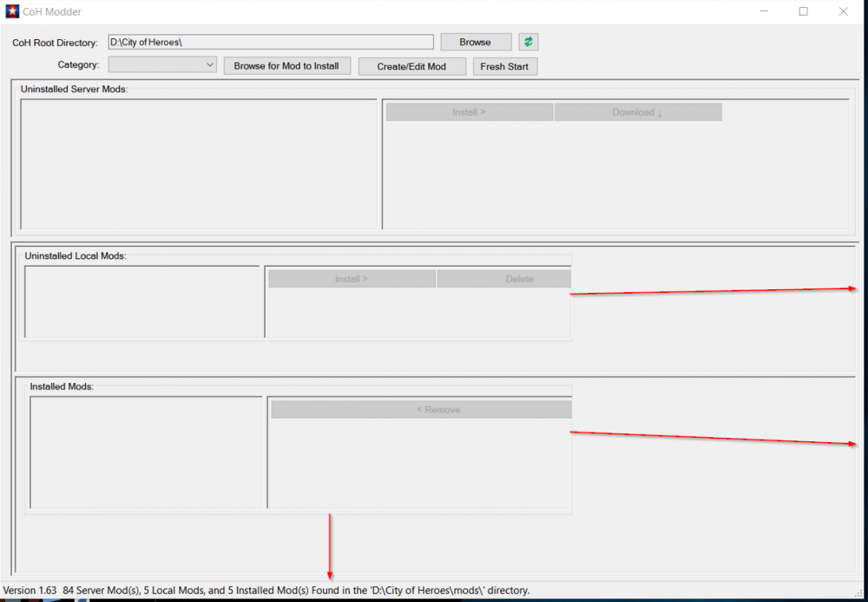Click inside the Uninstalled Local Mods list
Screen dimensions: 868x602
(x=142, y=301)
